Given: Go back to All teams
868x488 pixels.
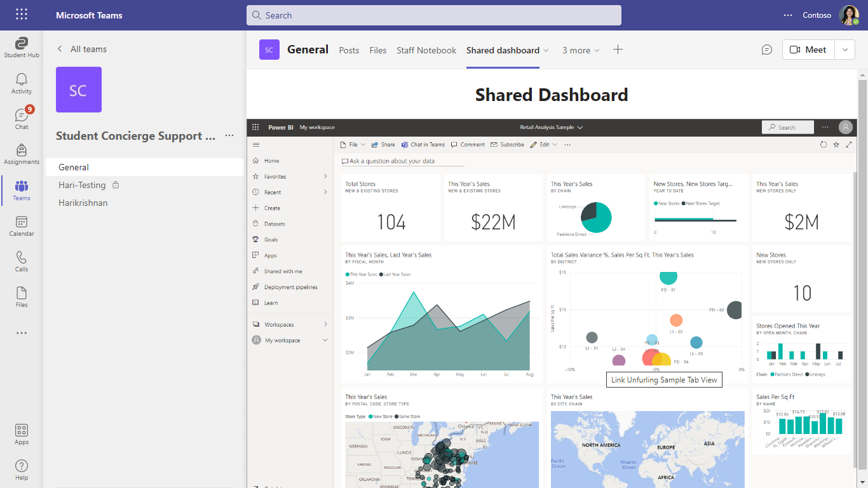Looking at the screenshot, I should pyautogui.click(x=82, y=49).
